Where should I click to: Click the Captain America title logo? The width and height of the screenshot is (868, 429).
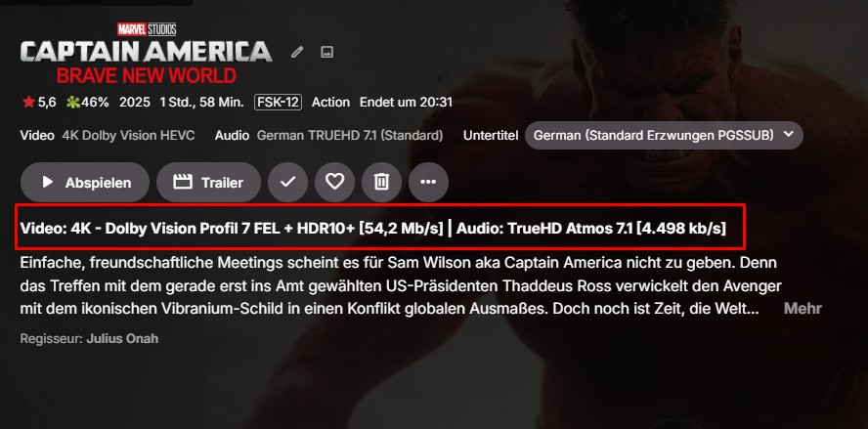click(147, 53)
